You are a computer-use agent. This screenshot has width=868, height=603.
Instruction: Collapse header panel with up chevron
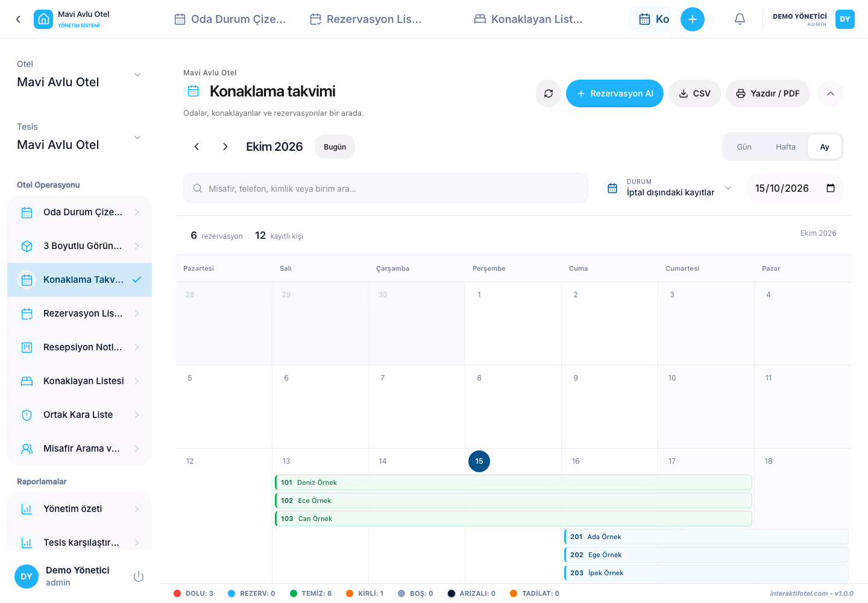(831, 93)
